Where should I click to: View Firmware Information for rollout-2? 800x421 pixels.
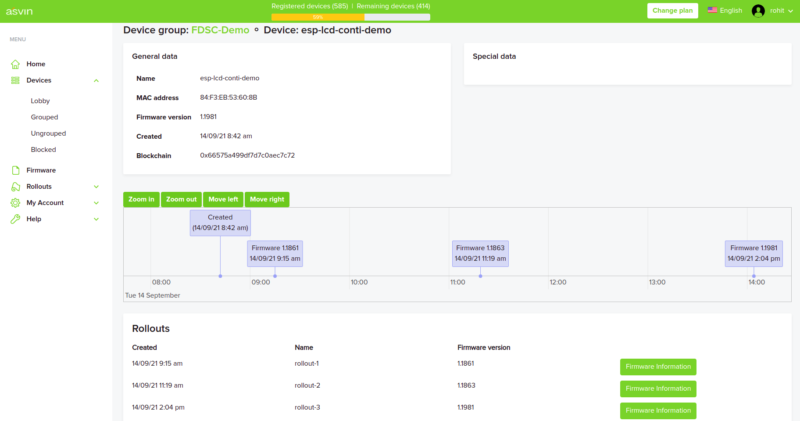[658, 389]
